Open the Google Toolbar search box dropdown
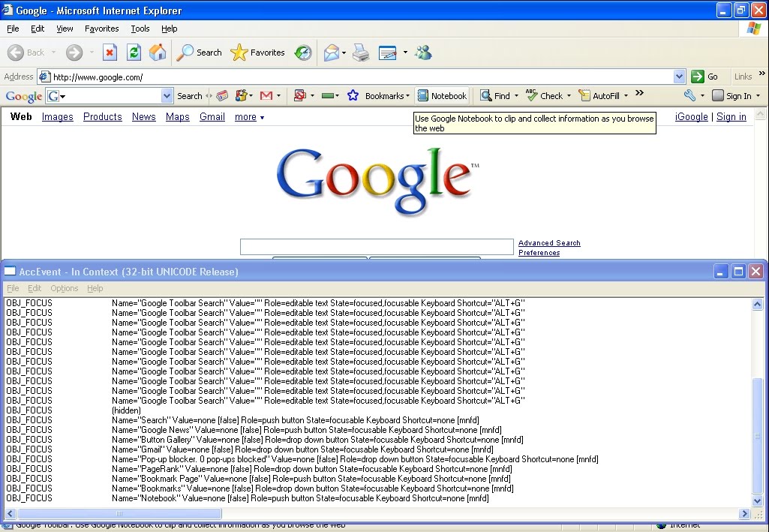Screen dimensions: 769x532 [167, 95]
